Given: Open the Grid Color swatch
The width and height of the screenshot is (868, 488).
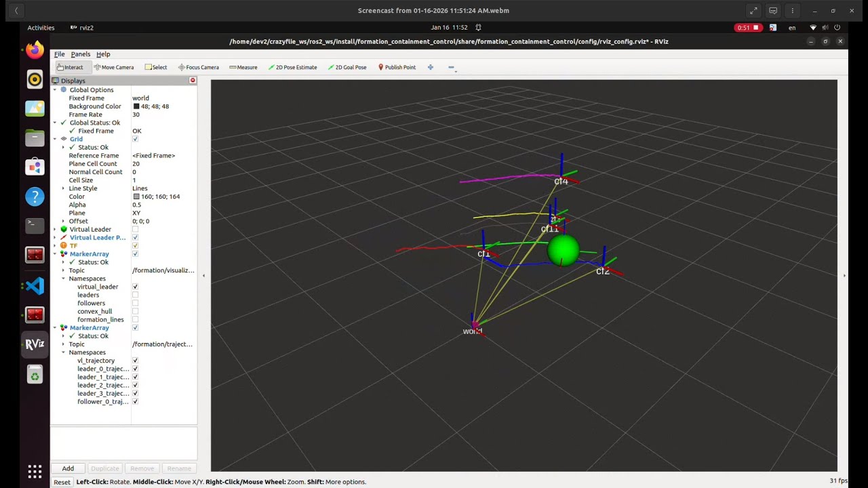Looking at the screenshot, I should coord(136,197).
